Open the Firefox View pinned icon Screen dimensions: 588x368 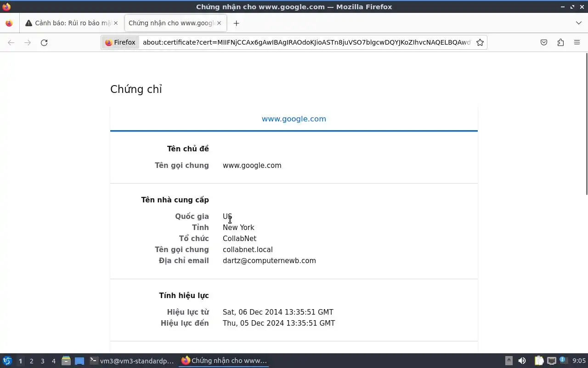9,23
